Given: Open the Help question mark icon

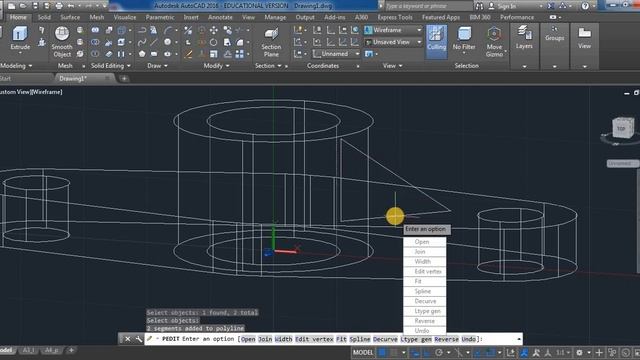Looking at the screenshot, I should point(585,6).
